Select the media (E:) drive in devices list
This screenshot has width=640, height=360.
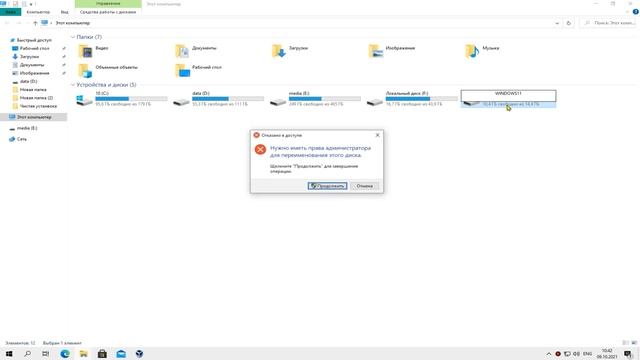click(x=315, y=99)
